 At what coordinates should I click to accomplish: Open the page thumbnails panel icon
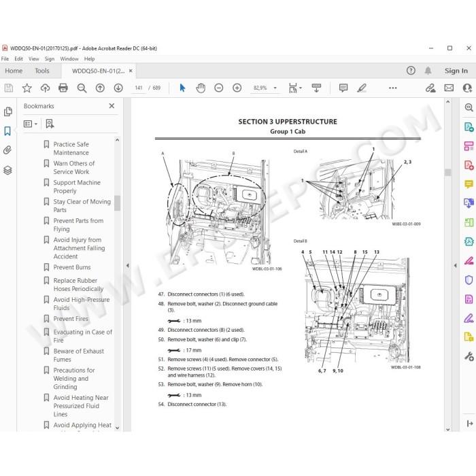[8, 112]
